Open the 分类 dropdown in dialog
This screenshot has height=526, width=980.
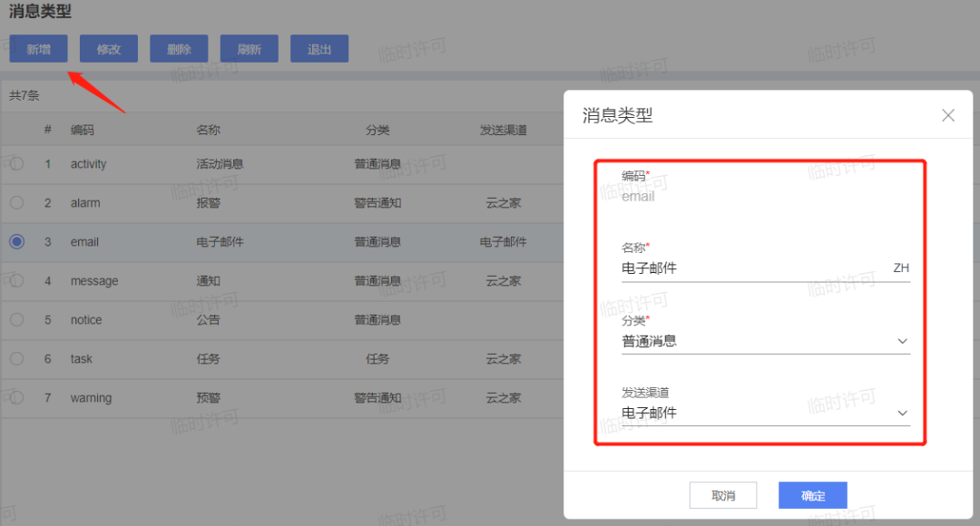766,341
